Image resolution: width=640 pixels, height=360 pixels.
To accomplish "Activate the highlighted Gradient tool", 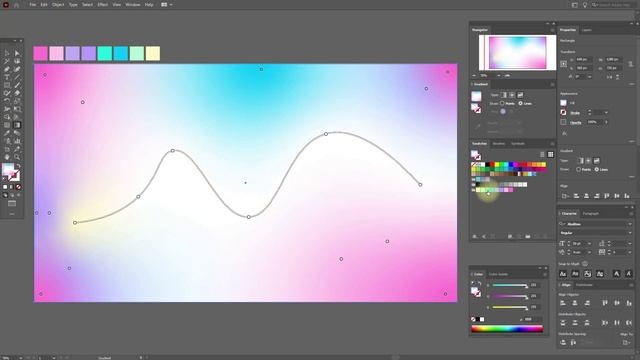I will 17,125.
